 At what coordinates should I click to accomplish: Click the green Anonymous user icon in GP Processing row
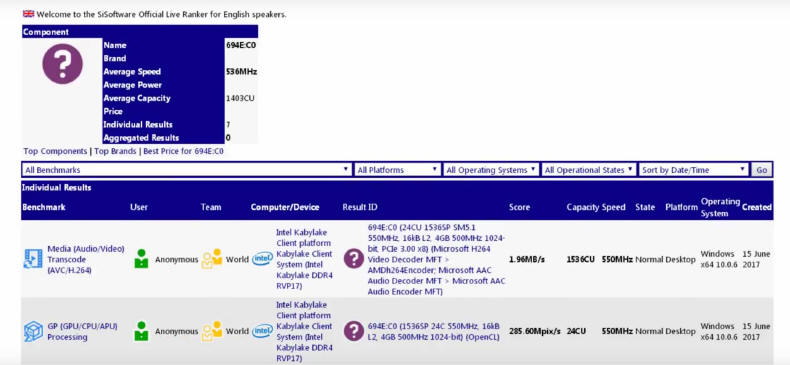pos(142,331)
